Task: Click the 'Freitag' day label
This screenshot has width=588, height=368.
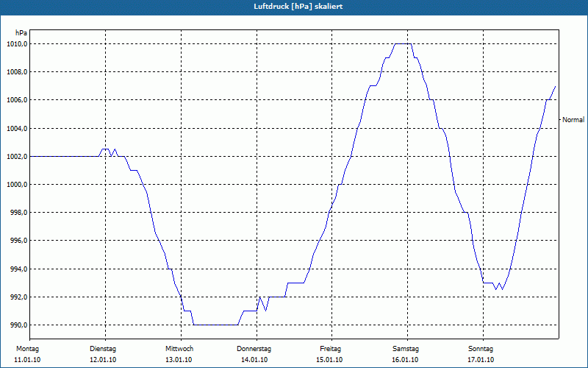Action: click(330, 349)
